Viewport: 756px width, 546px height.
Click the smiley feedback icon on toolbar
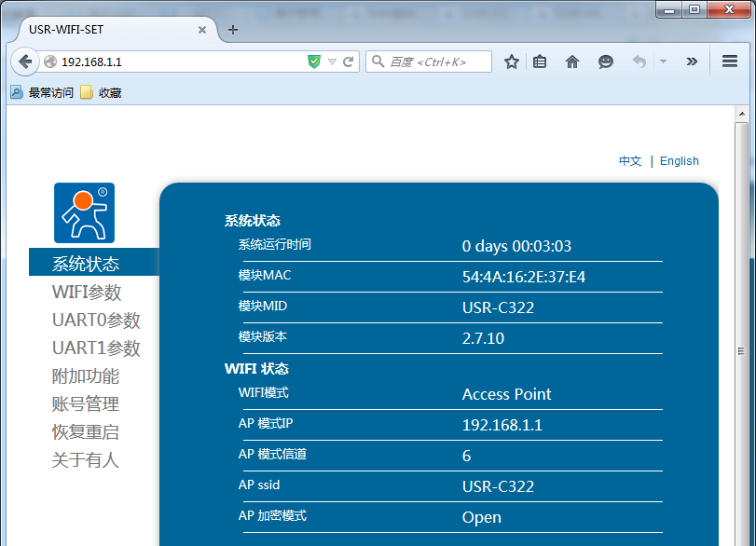click(x=605, y=61)
